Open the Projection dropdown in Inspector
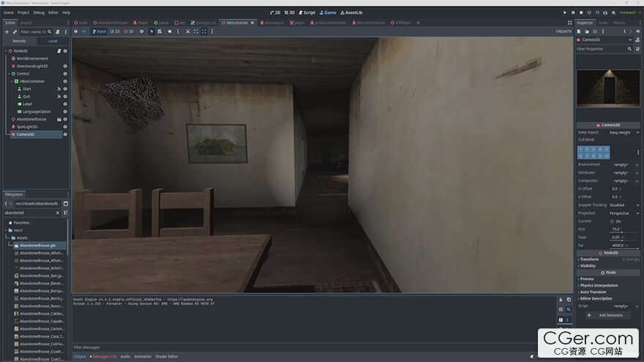The image size is (644, 362). coord(624,213)
